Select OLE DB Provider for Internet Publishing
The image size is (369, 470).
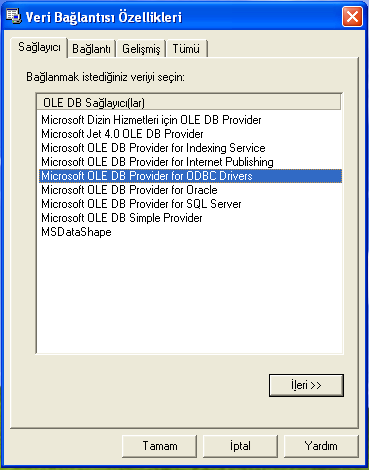coord(190,162)
